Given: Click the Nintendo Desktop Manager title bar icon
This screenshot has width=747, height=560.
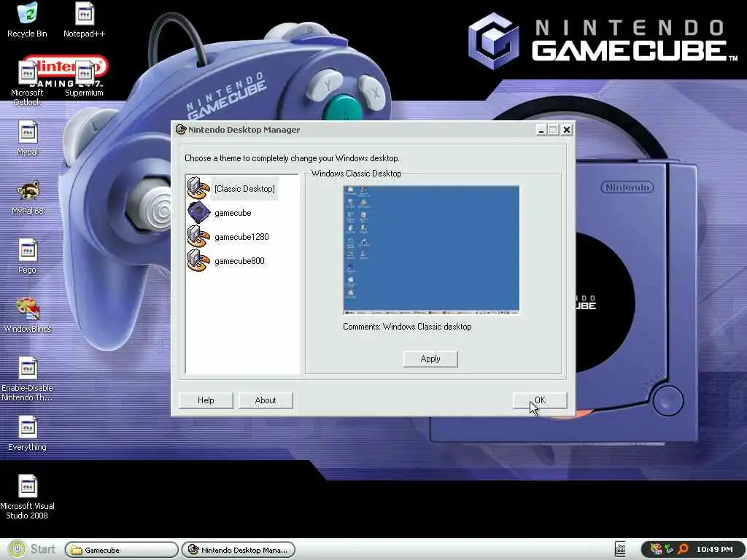Looking at the screenshot, I should coord(181,130).
